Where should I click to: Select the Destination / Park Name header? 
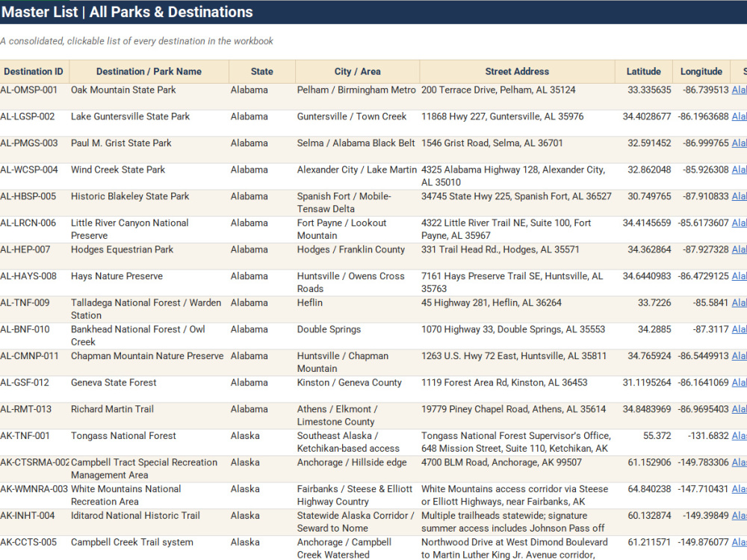149,72
